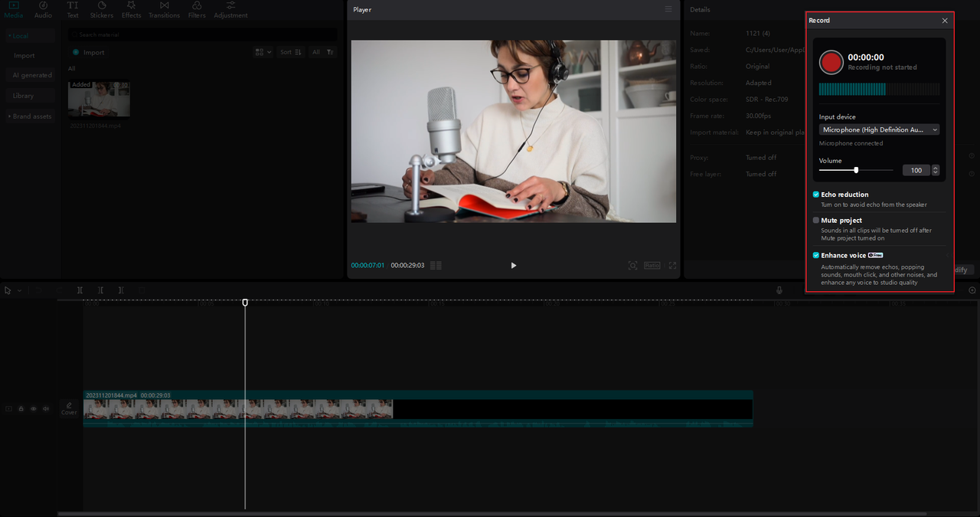Click the zoom-to-fit icon at timeline right
Image resolution: width=980 pixels, height=517 pixels.
972,290
